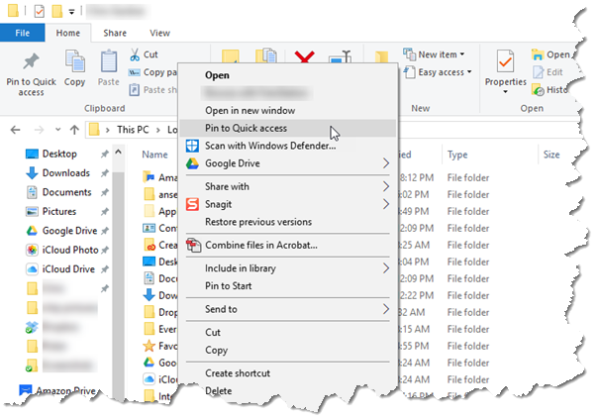
Task: Click Paste shortcut in the ribbon
Action: [153, 90]
